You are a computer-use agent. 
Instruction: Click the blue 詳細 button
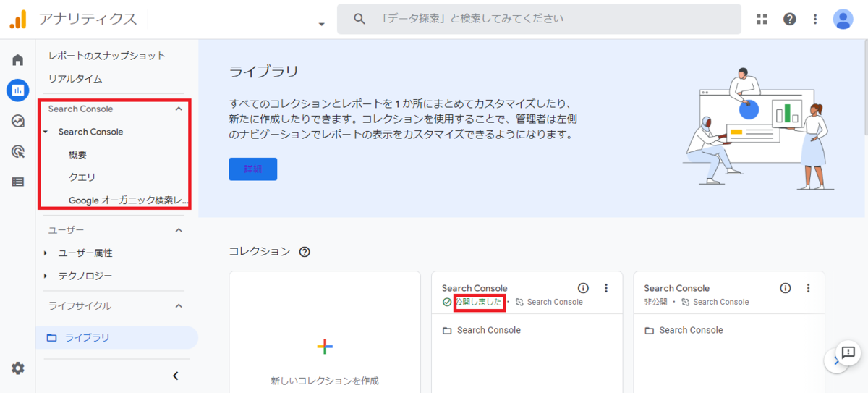coord(253,169)
